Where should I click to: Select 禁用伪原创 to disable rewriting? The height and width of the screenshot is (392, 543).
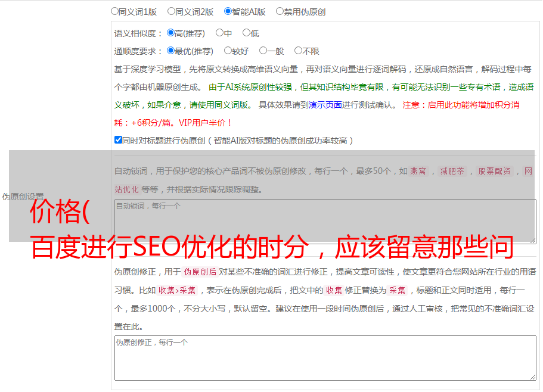pyautogui.click(x=280, y=11)
